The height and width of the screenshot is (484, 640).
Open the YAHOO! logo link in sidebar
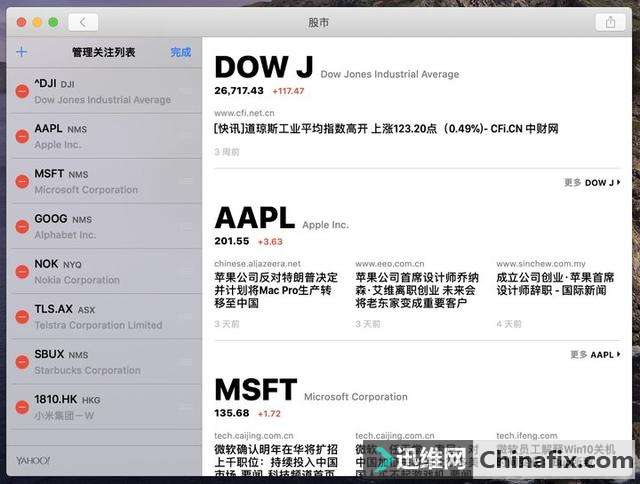tap(33, 461)
